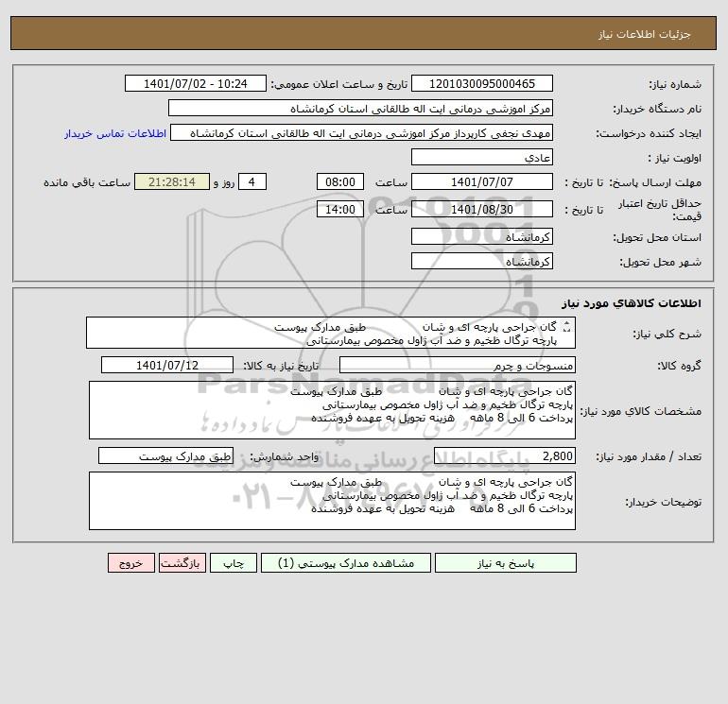This screenshot has height=704, width=728.
Task: Click the price validity date 1401/08/30
Action: (482, 209)
